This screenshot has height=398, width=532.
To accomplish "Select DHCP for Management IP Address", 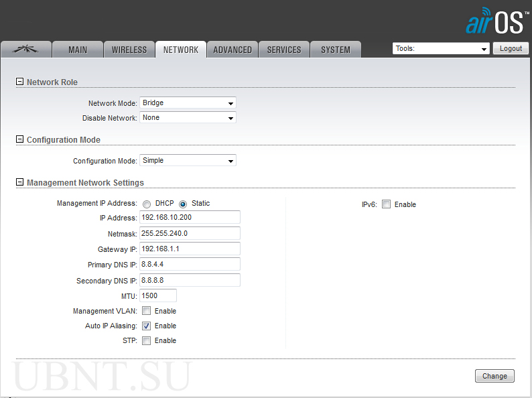I will [x=146, y=204].
